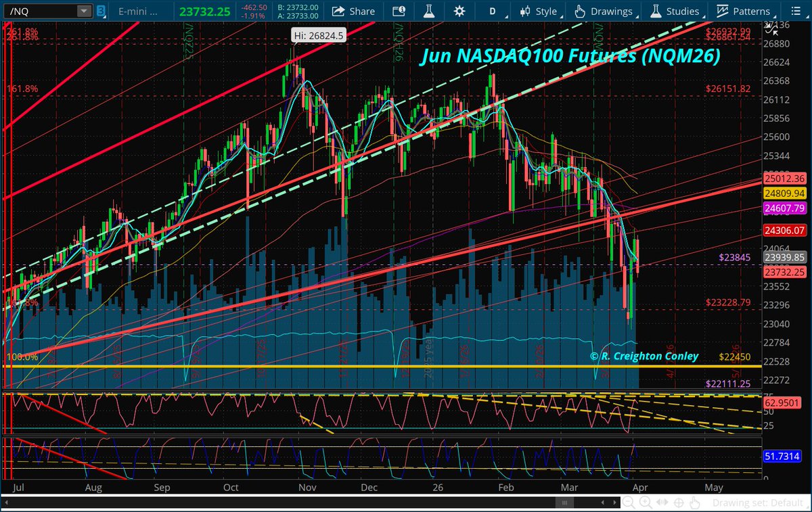Open the Patterns menu
Image resolution: width=812 pixels, height=512 pixels.
click(x=744, y=11)
